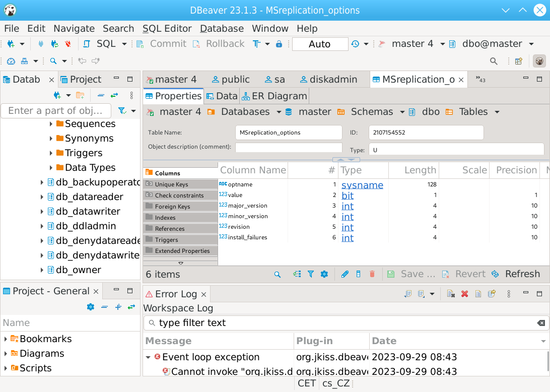Switch to the Data tab
Viewport: 550px width, 392px height.
(x=222, y=96)
